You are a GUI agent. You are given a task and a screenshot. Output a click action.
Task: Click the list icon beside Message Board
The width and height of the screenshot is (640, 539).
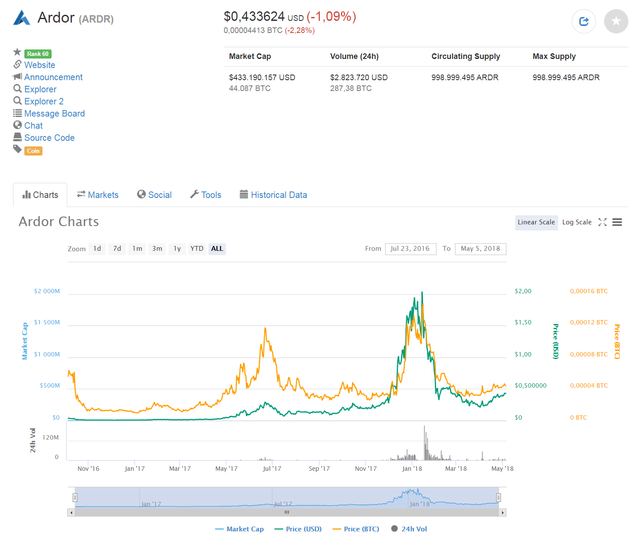coord(17,113)
